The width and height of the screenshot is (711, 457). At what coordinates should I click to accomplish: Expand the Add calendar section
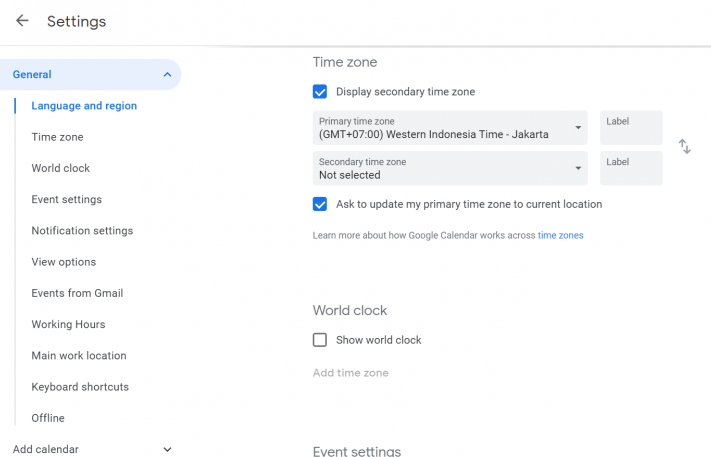(x=167, y=449)
